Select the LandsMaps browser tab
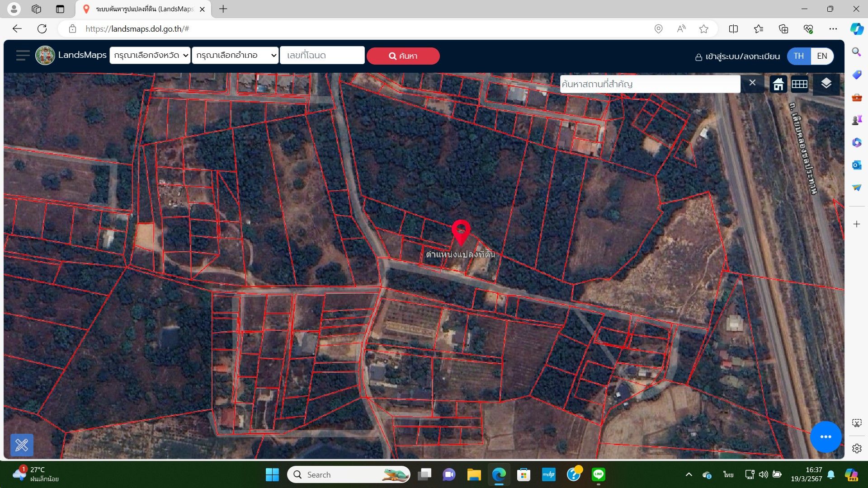This screenshot has width=868, height=488. click(x=144, y=9)
